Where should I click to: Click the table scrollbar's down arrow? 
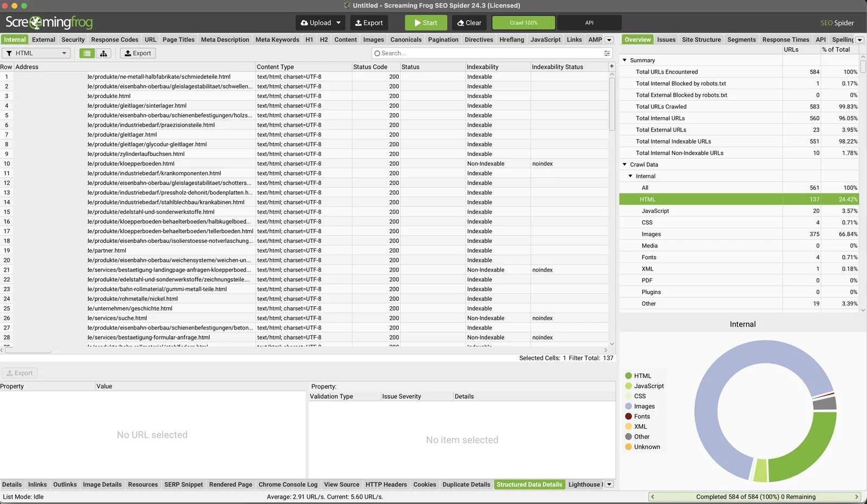[612, 344]
